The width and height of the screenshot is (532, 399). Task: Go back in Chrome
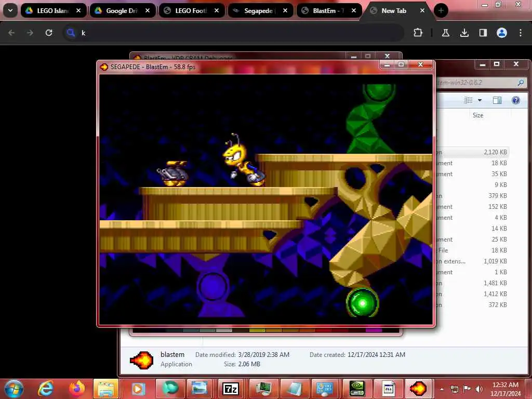[x=11, y=33]
